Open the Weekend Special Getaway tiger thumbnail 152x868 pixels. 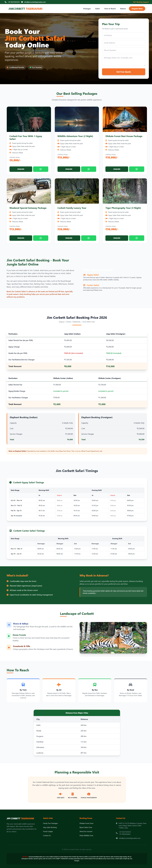[29, 191]
